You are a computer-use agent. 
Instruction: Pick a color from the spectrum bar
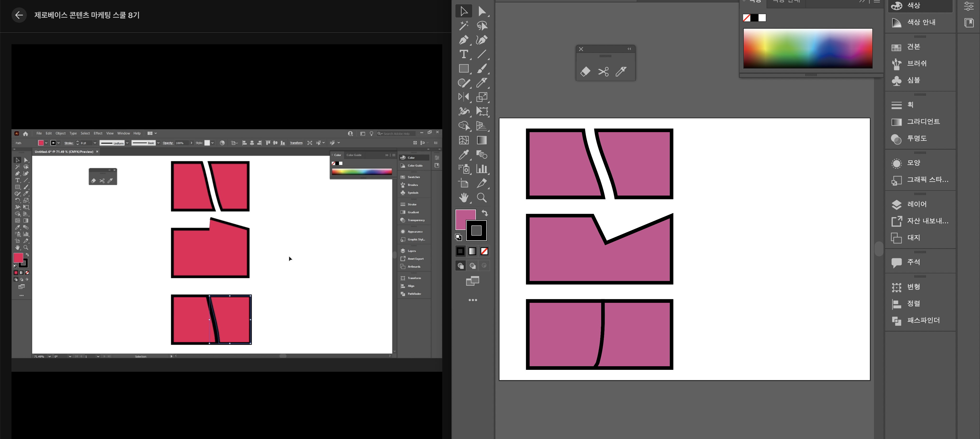click(x=808, y=48)
